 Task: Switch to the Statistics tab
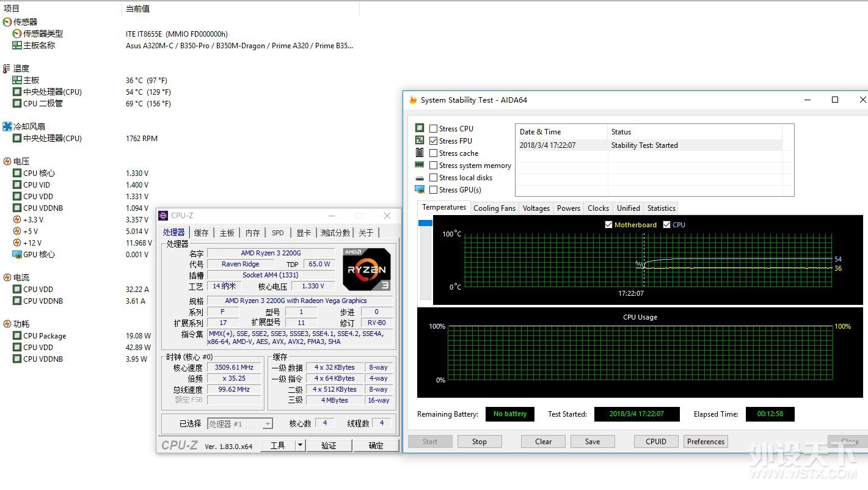coord(662,208)
